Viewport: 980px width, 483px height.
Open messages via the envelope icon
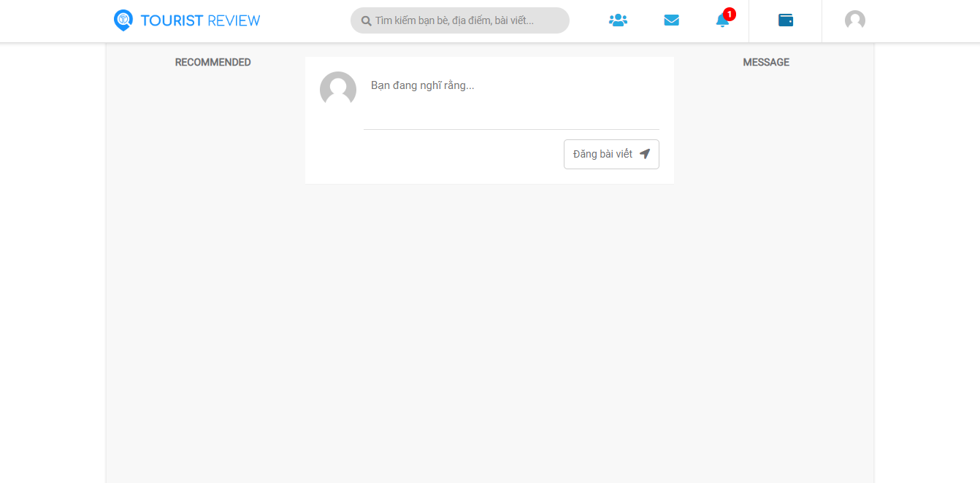672,20
